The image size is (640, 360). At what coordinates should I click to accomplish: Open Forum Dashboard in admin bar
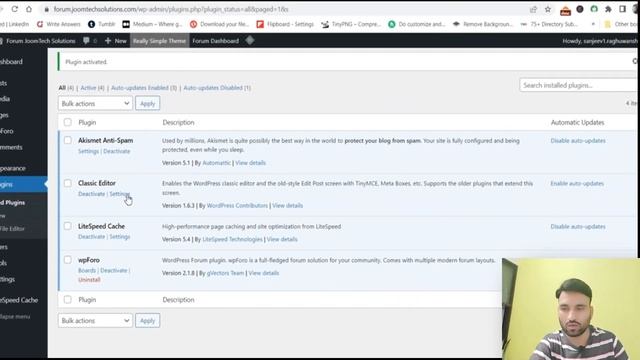pyautogui.click(x=216, y=41)
